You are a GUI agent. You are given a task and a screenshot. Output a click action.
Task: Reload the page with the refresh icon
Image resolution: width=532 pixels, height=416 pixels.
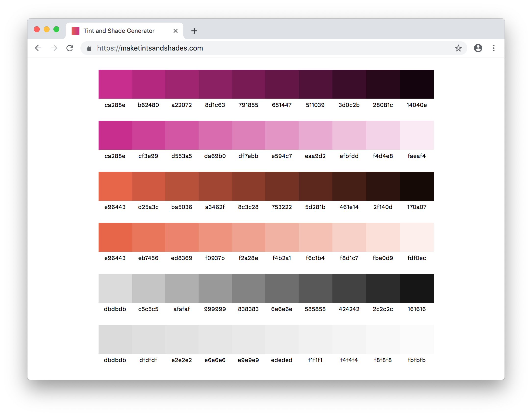coord(70,48)
